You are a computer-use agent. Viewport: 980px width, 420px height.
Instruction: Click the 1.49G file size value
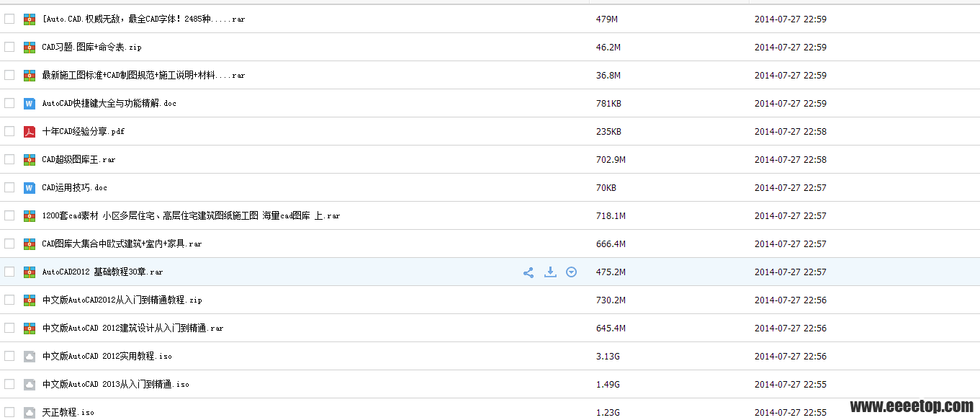[608, 385]
